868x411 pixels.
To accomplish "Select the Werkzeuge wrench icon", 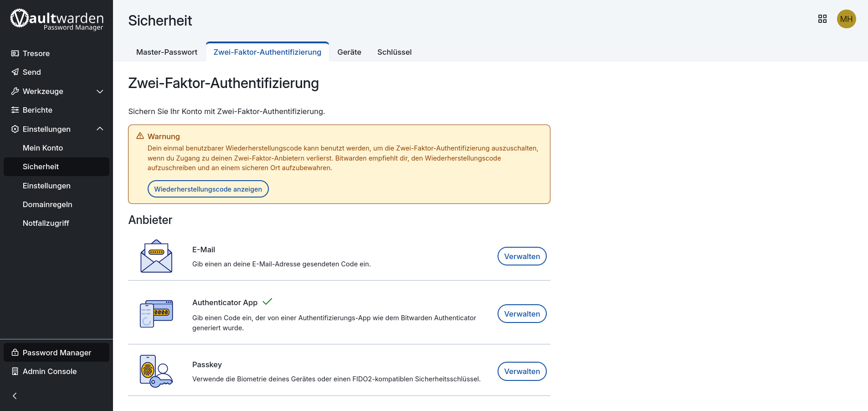I will (15, 91).
